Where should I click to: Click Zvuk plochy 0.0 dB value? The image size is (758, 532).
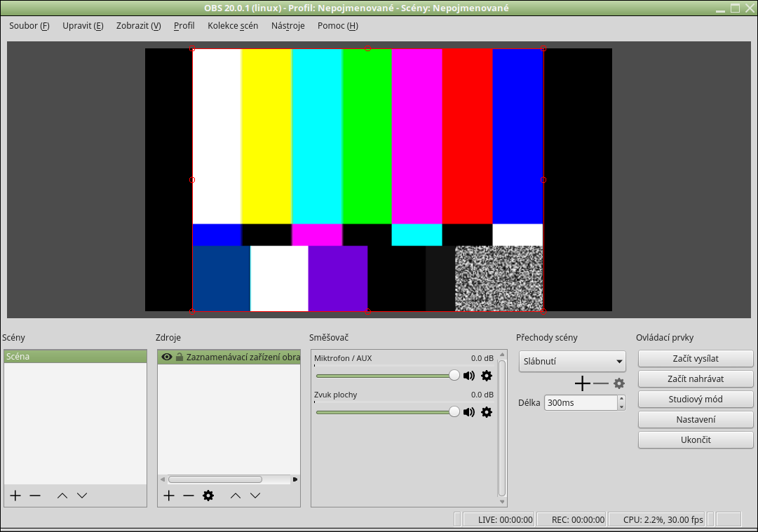click(482, 395)
